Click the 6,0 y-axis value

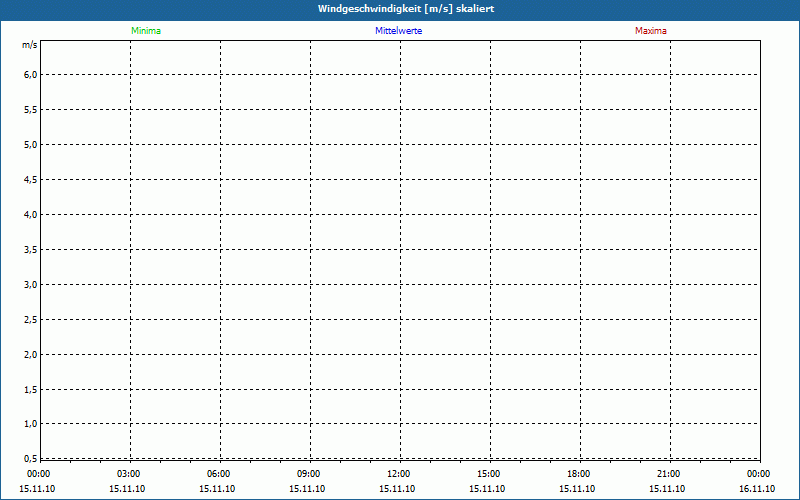31,74
